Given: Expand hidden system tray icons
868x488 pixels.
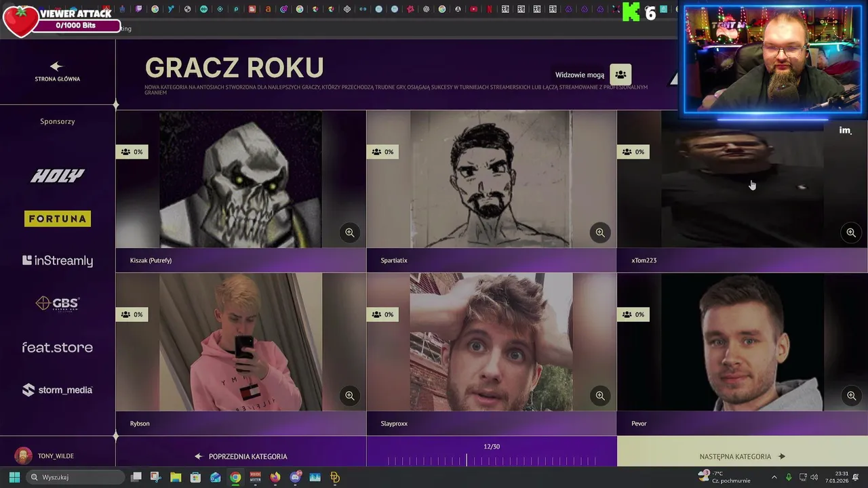Looking at the screenshot, I should coord(774,477).
